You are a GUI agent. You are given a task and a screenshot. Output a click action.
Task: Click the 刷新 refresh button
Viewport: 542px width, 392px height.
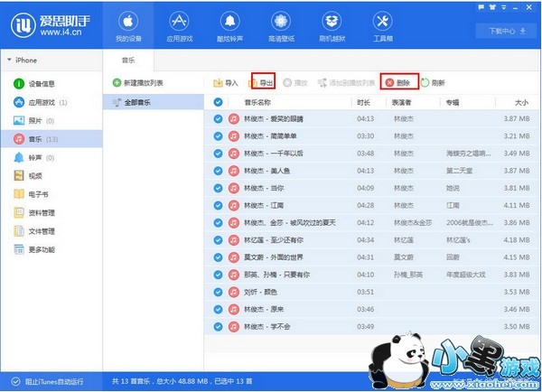click(433, 83)
